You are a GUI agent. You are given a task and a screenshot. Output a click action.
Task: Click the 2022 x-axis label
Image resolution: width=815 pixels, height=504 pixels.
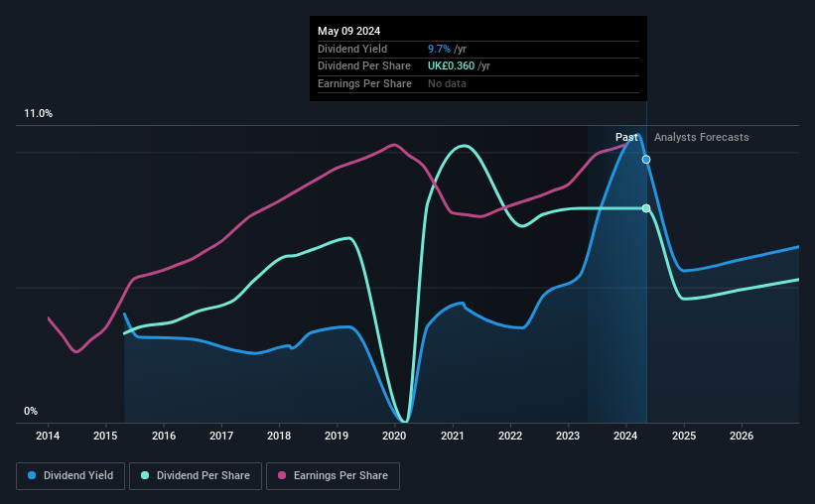[510, 436]
